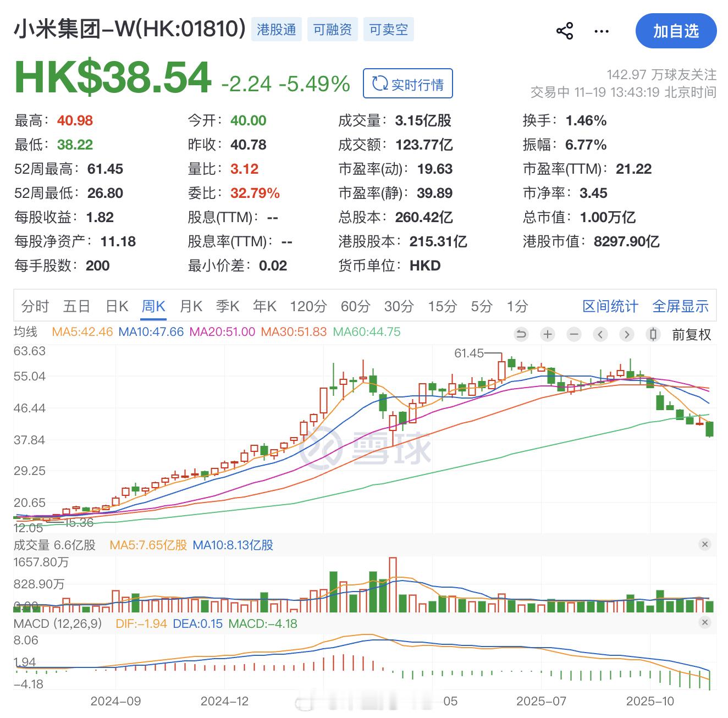Click the 港股市值 value 8297.90亿
This screenshot has height=718, width=728.
pos(626,241)
